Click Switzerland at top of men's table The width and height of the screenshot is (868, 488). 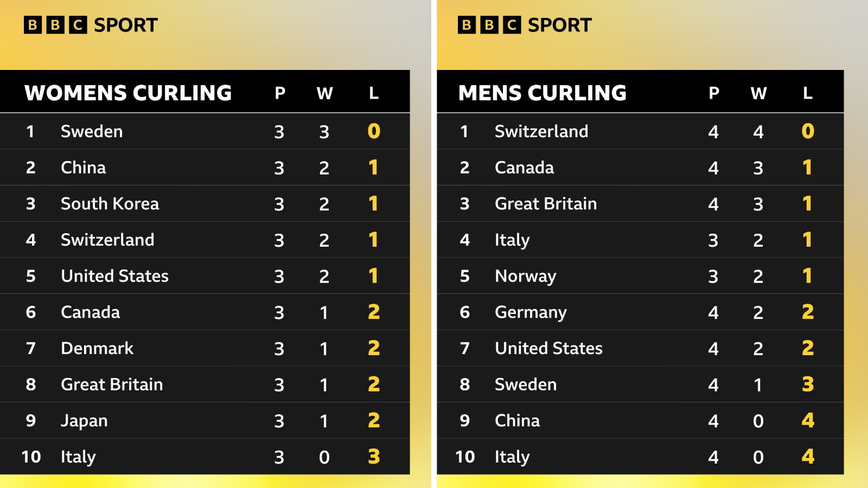point(541,131)
